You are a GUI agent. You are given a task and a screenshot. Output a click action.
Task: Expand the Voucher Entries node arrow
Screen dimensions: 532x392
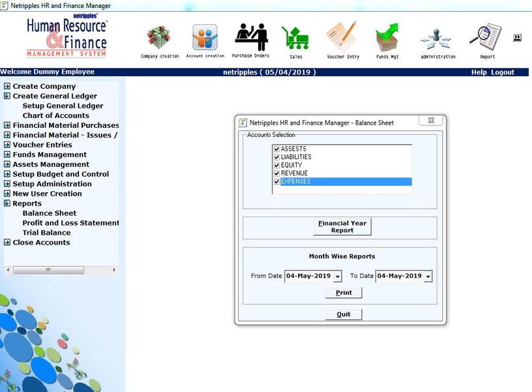7,145
